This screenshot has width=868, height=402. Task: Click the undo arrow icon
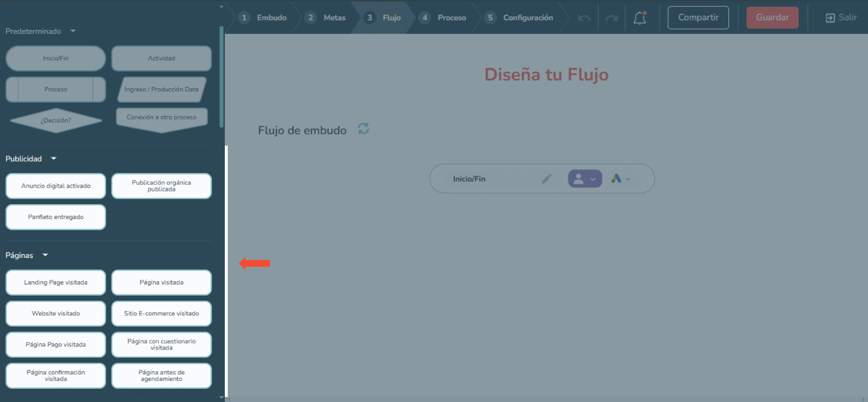point(584,18)
